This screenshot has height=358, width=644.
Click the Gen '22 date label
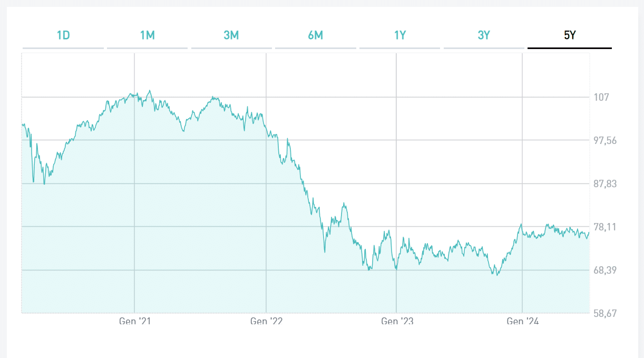pos(266,321)
